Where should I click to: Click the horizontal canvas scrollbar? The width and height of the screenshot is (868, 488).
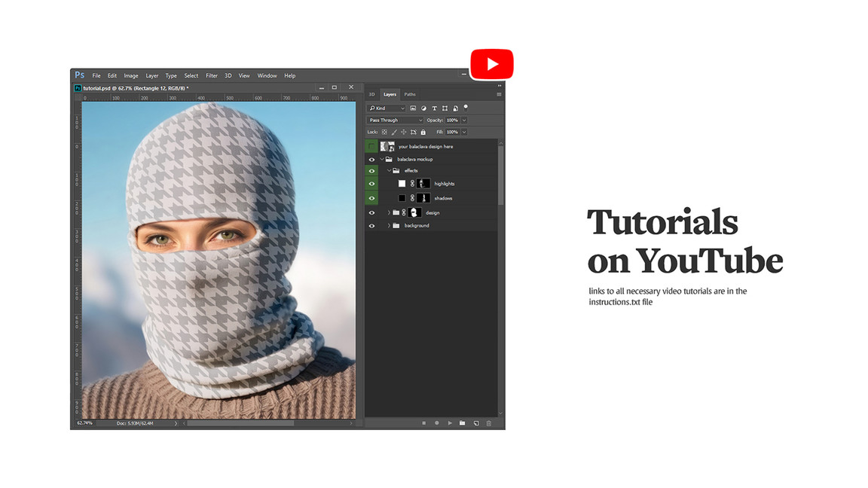[x=240, y=423]
